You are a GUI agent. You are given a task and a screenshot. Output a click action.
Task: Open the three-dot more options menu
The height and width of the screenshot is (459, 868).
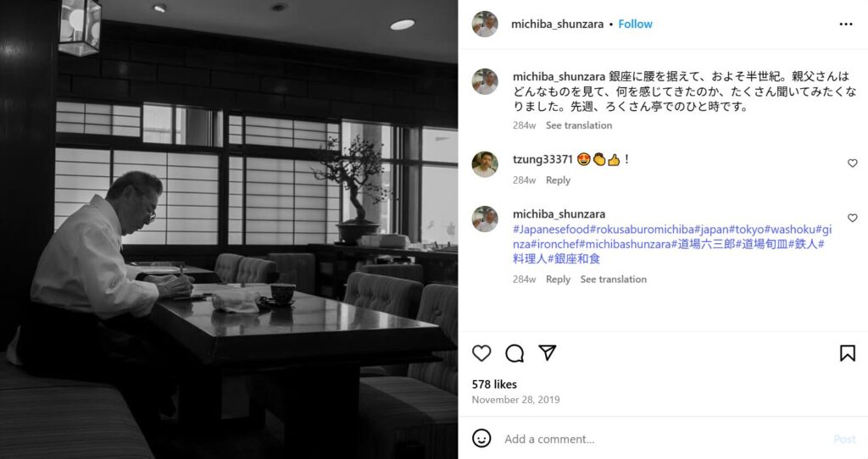pyautogui.click(x=846, y=25)
